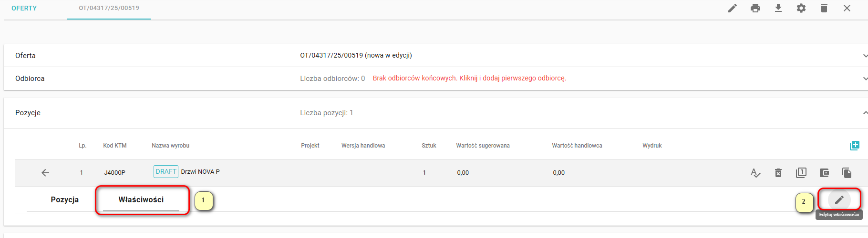
Task: Download the offer with the download icon
Action: [778, 8]
